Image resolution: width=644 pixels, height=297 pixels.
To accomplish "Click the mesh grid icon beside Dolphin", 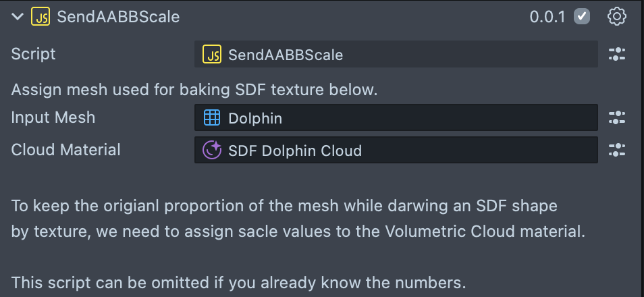I will coord(212,118).
